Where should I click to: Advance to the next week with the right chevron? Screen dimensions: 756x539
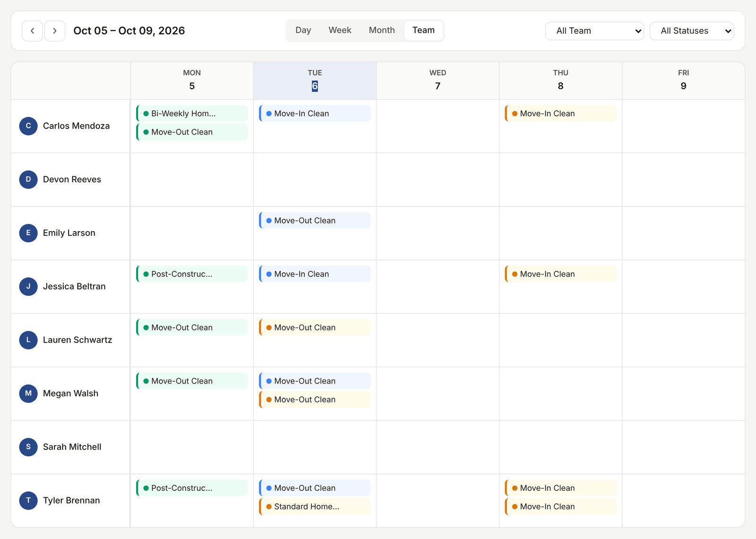[x=55, y=31]
